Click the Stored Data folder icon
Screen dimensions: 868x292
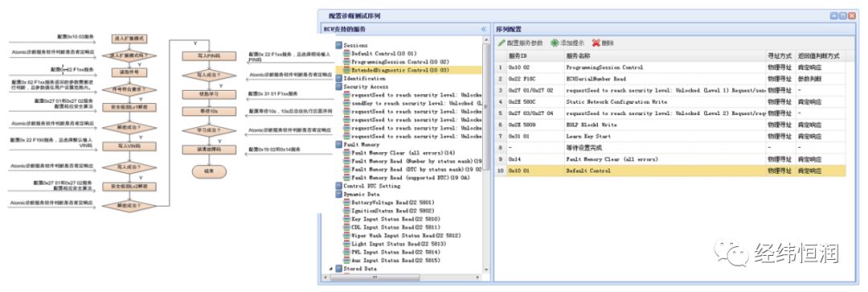point(338,269)
